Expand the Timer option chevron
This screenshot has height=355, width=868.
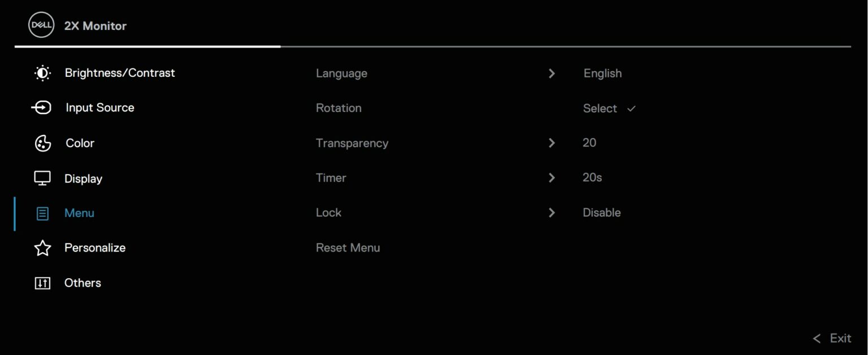[552, 178]
